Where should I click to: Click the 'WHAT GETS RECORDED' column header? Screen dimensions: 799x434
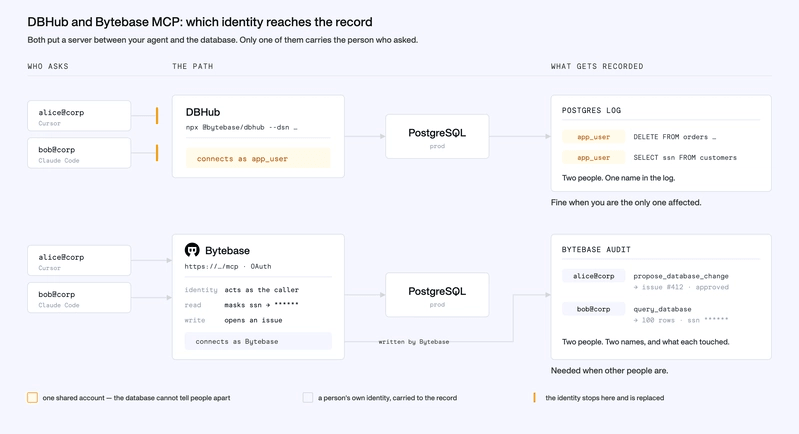point(597,66)
